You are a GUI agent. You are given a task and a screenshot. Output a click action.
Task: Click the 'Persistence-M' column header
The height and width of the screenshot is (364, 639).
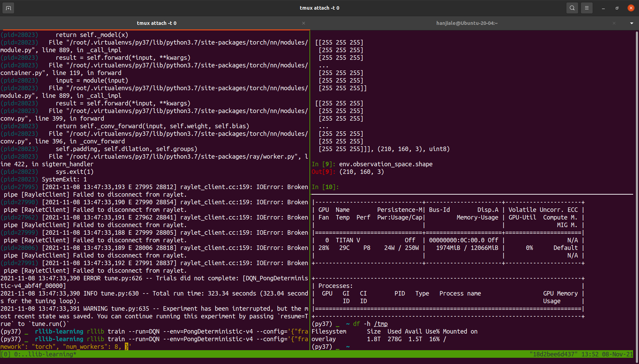(400, 210)
